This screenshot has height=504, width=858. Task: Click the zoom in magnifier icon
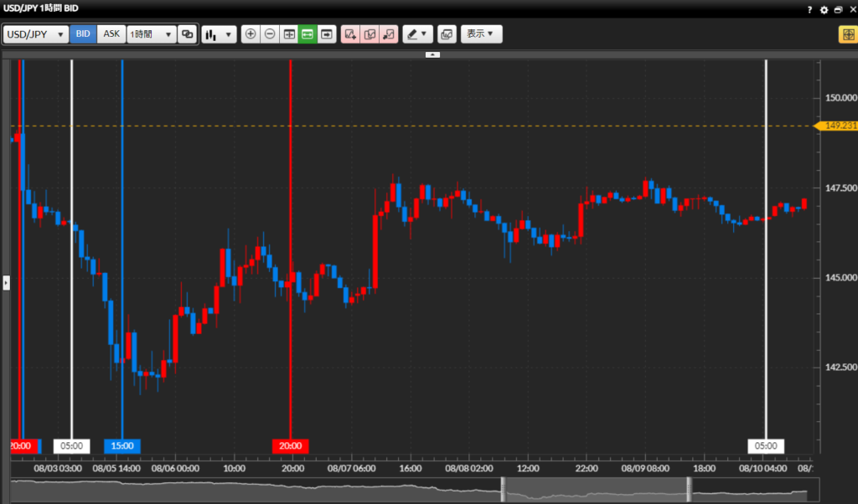tap(251, 34)
